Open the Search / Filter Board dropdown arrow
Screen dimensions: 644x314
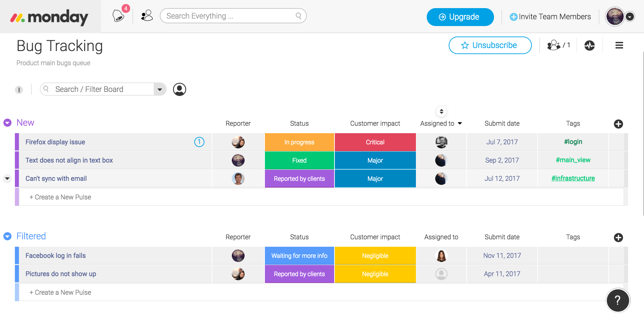(x=160, y=89)
